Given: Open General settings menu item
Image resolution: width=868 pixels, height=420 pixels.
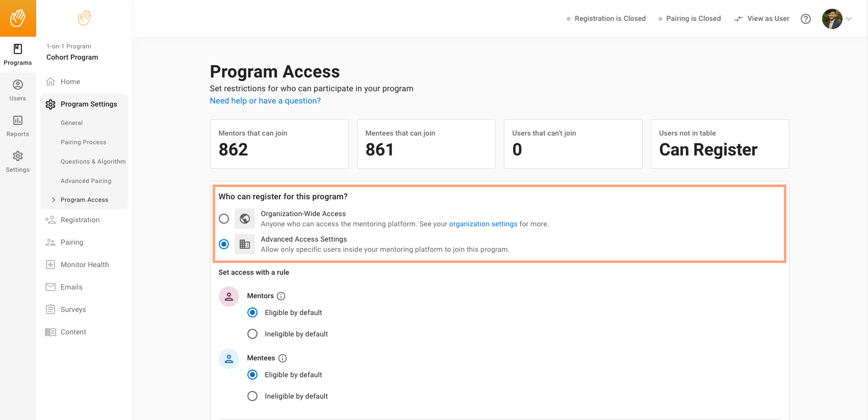Looking at the screenshot, I should click(72, 123).
